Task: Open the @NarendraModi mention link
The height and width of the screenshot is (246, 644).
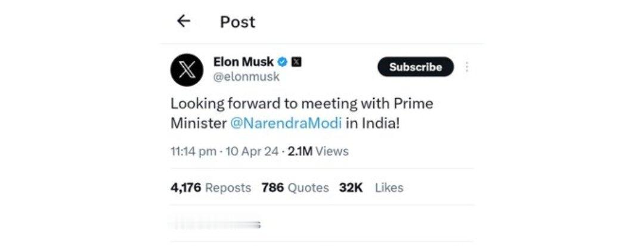Action: [x=286, y=123]
